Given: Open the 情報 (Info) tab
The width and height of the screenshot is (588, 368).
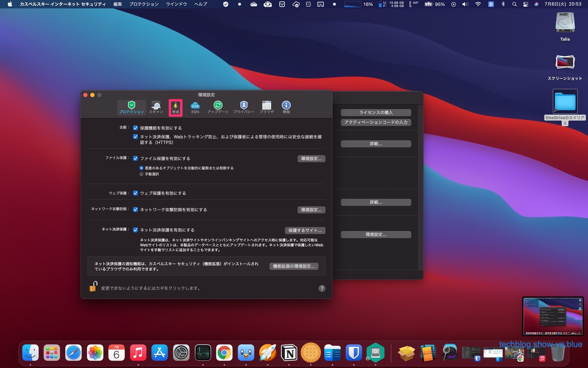Looking at the screenshot, I should 286,107.
